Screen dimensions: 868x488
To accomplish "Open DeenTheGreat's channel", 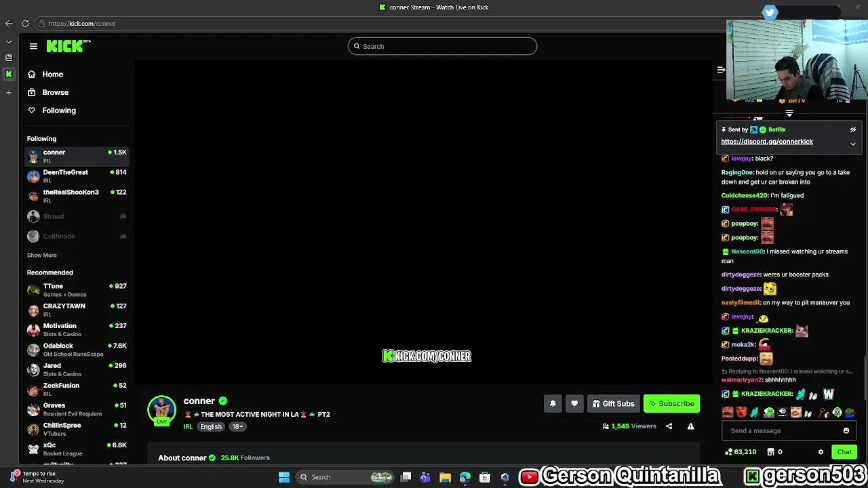I will click(77, 176).
